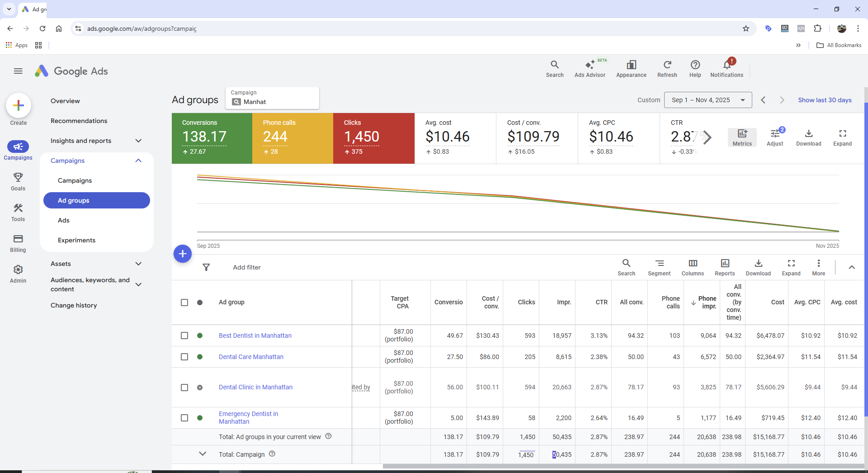Expand Insights and reports section
Image resolution: width=868 pixels, height=473 pixels.
pos(138,141)
